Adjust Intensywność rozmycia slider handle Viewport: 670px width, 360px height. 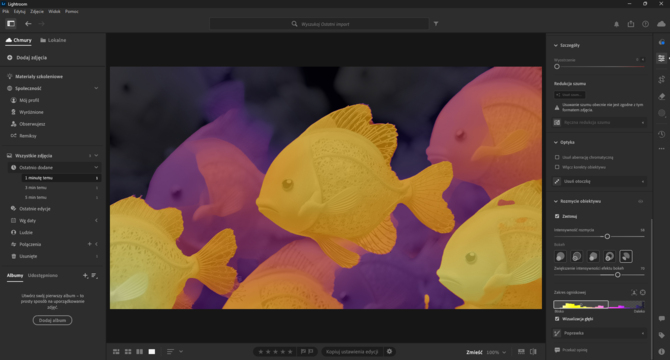607,236
